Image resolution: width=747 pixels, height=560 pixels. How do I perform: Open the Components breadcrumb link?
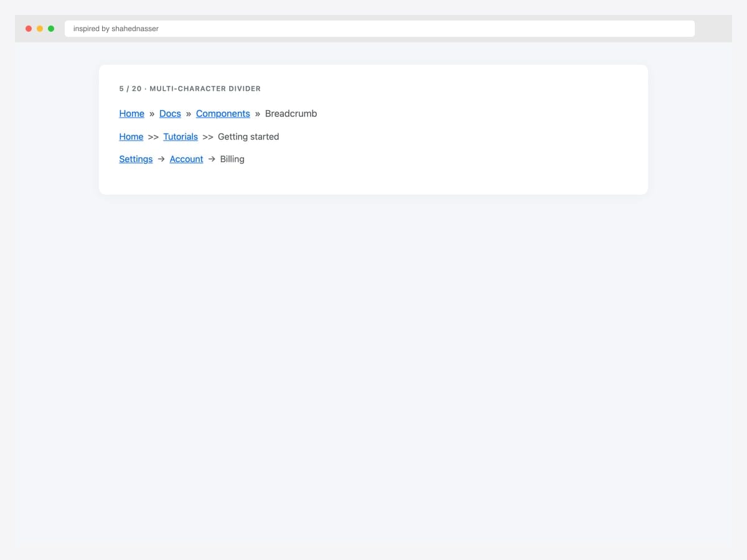click(x=223, y=113)
